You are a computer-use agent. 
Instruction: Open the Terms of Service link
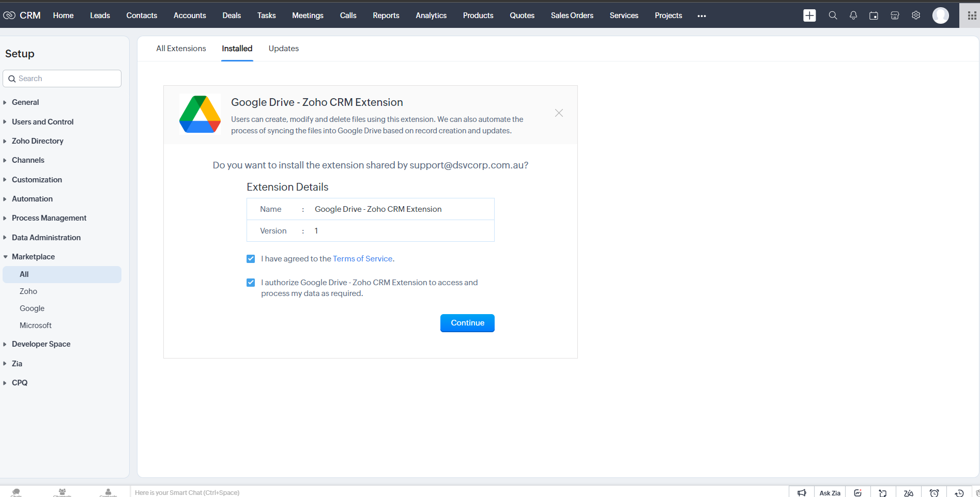[x=363, y=259]
